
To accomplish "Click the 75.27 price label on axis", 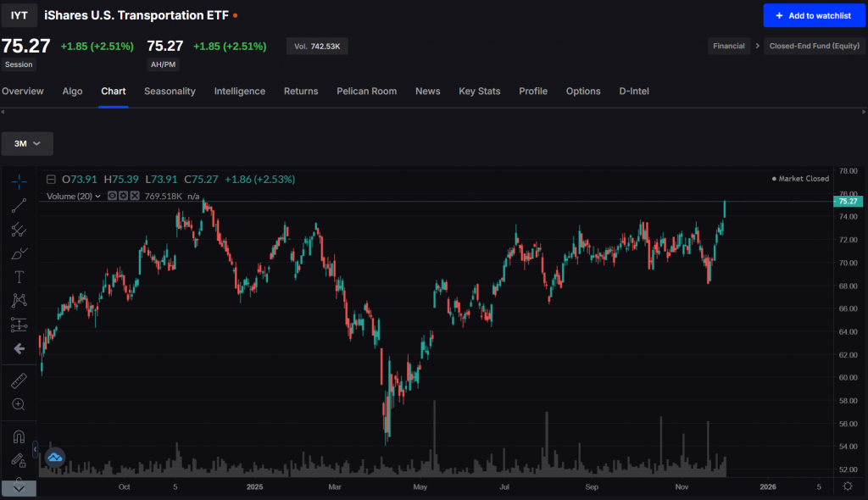I will pos(847,202).
